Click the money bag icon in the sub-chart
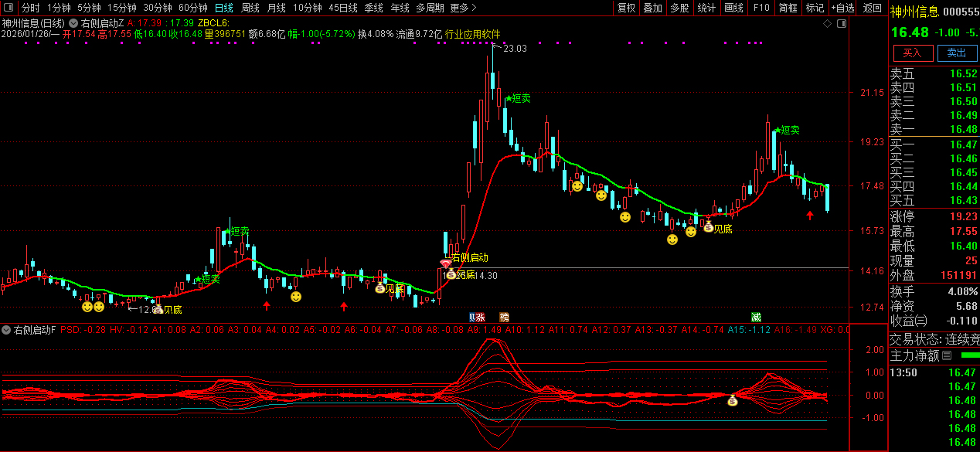The height and width of the screenshot is (452, 980). tap(733, 400)
